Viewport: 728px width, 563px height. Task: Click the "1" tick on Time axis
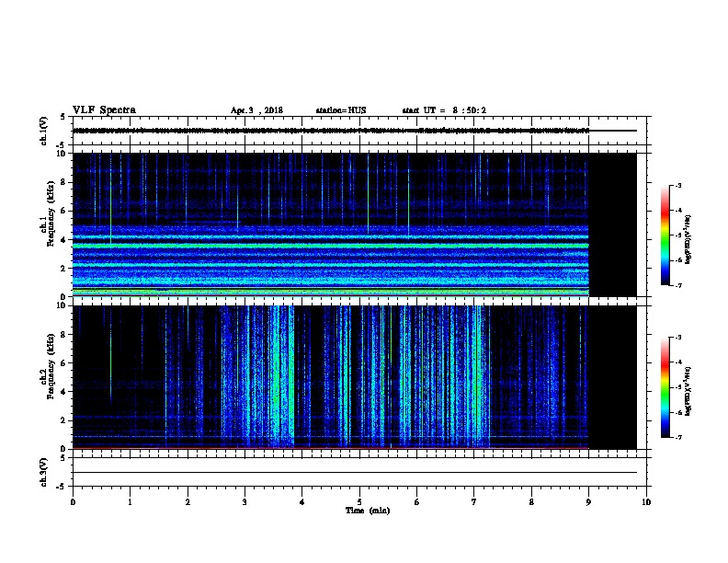pyautogui.click(x=130, y=501)
